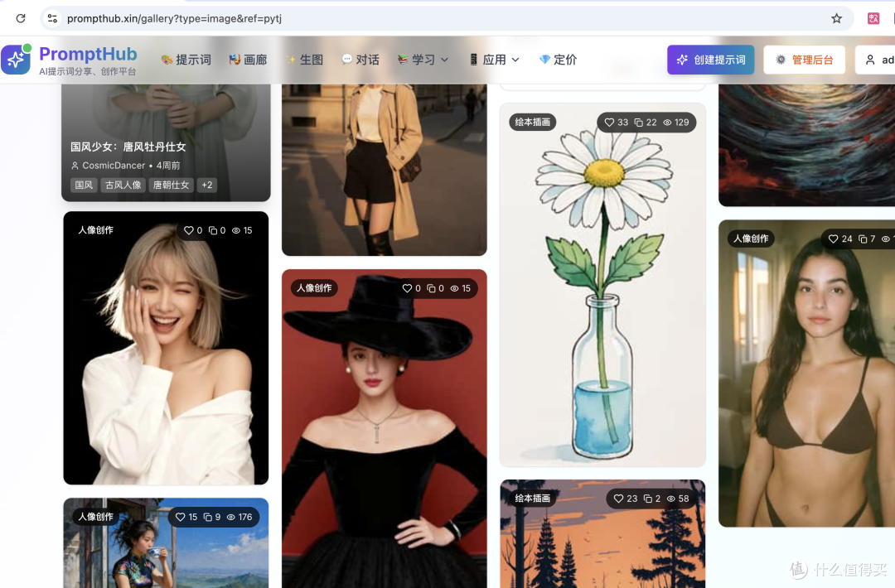Reload the page with browser refresh icon

pos(21,18)
